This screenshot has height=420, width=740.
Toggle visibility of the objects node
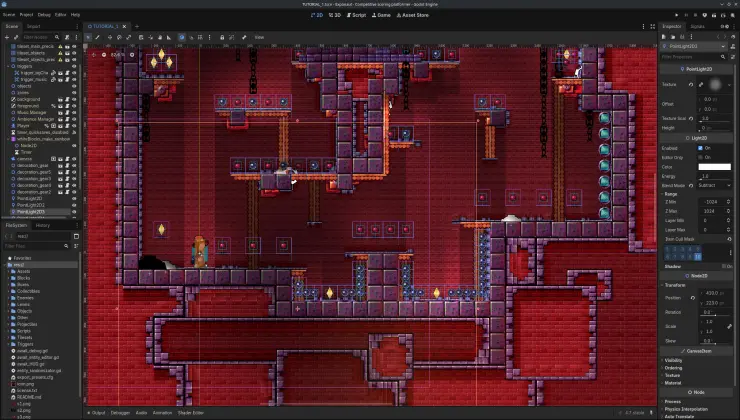pyautogui.click(x=74, y=86)
